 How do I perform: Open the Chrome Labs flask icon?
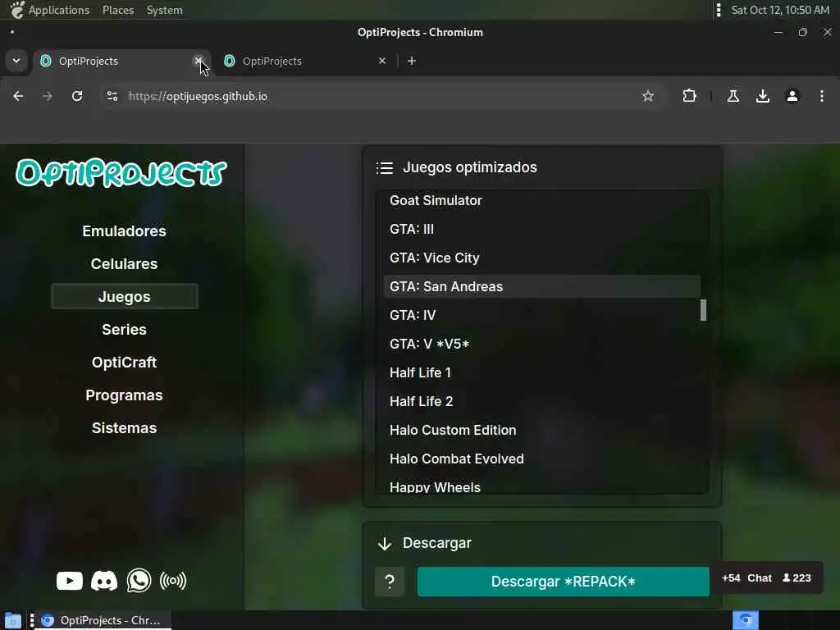coord(733,96)
